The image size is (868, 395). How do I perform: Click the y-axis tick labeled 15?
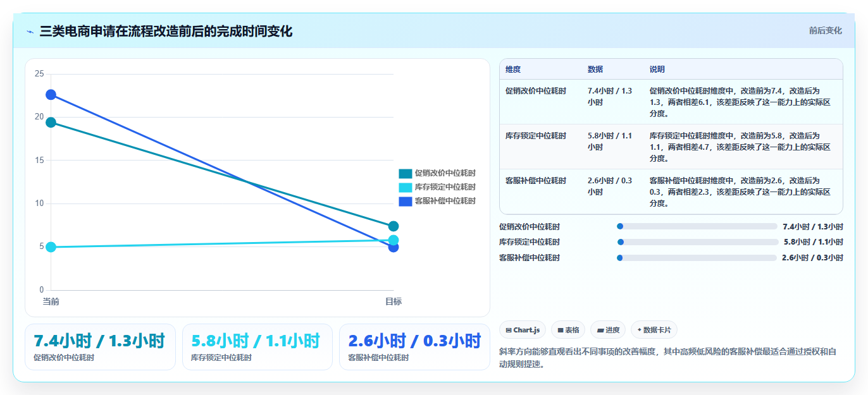pos(39,161)
